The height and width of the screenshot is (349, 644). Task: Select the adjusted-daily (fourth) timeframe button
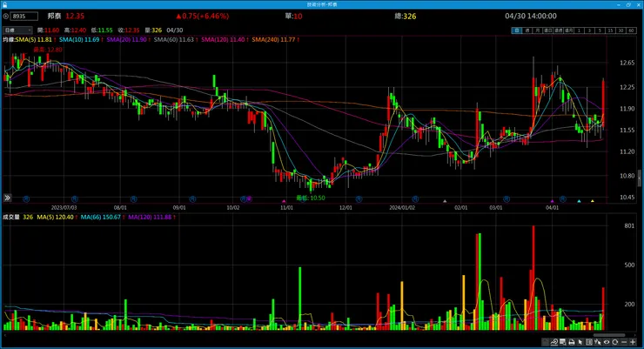(548, 30)
